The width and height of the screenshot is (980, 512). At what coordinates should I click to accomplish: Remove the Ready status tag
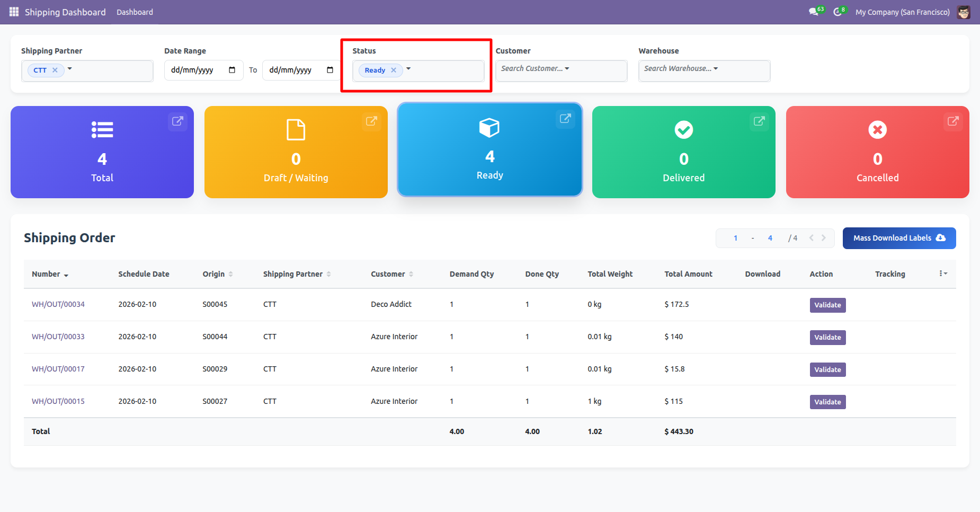coord(394,70)
